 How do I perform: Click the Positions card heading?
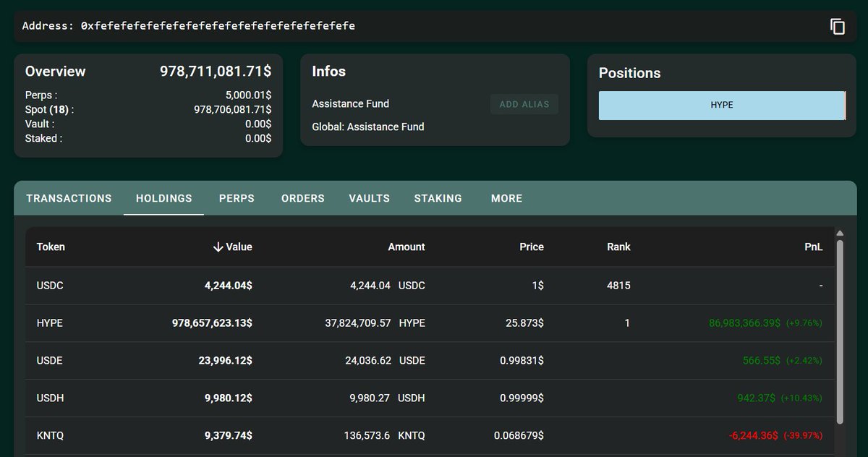(x=629, y=73)
